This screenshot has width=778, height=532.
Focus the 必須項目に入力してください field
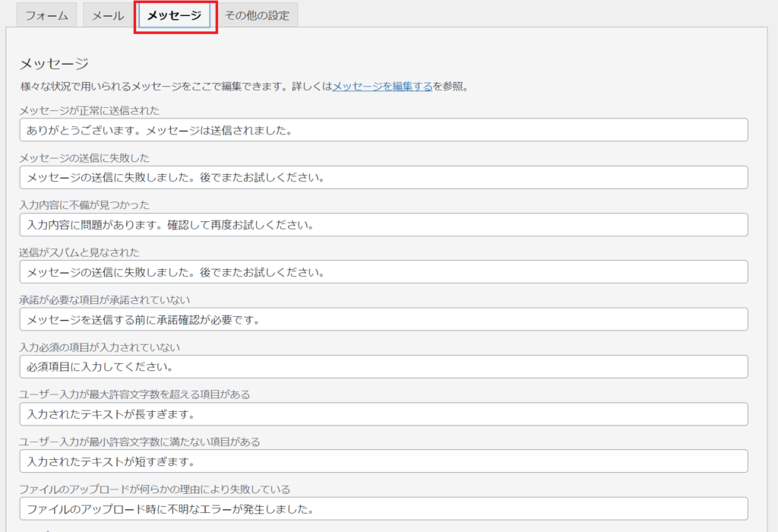(384, 367)
